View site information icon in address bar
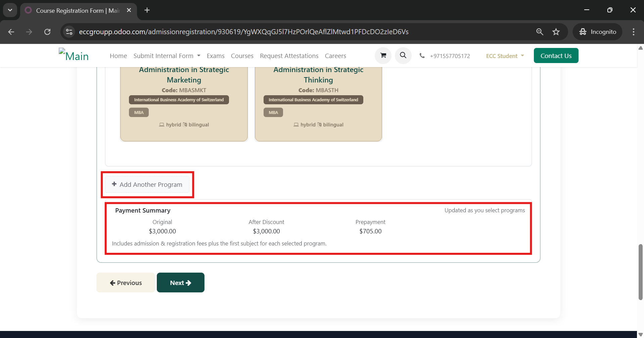644x338 pixels. coord(69,32)
